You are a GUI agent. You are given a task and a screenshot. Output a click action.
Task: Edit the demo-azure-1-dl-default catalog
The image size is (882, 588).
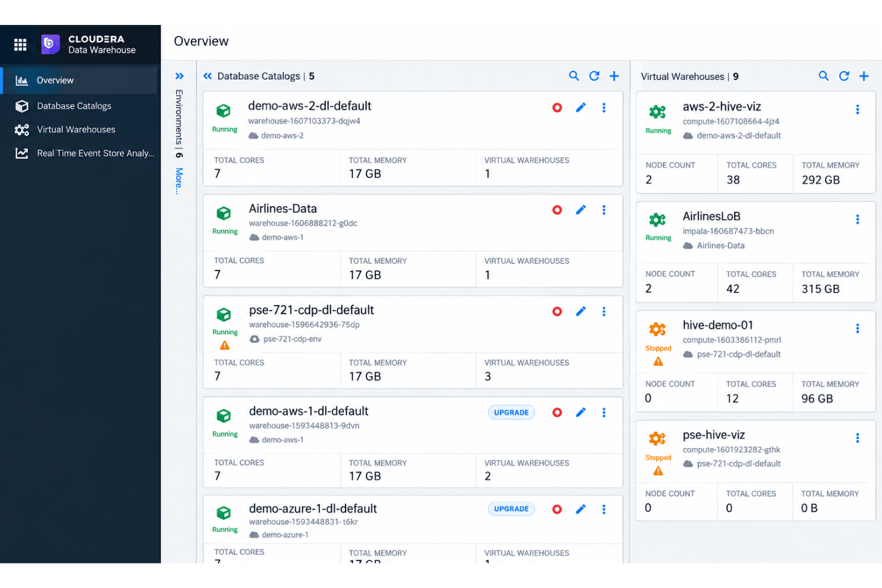580,509
